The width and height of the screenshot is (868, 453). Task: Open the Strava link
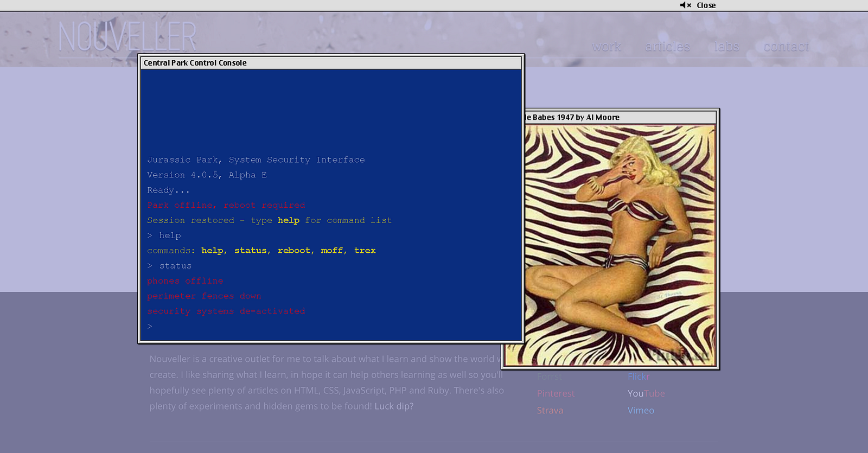[x=550, y=411]
